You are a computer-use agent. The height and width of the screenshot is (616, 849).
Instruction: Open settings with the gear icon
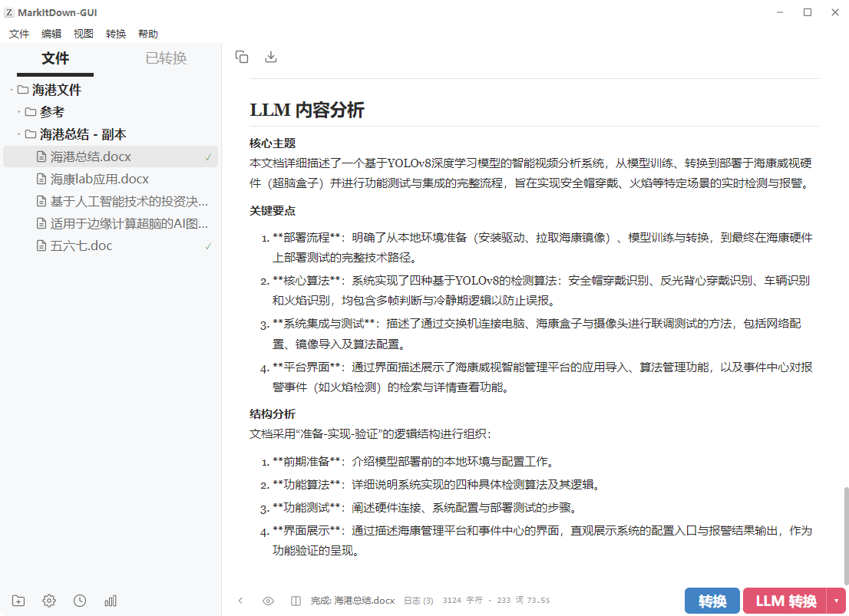(x=49, y=601)
